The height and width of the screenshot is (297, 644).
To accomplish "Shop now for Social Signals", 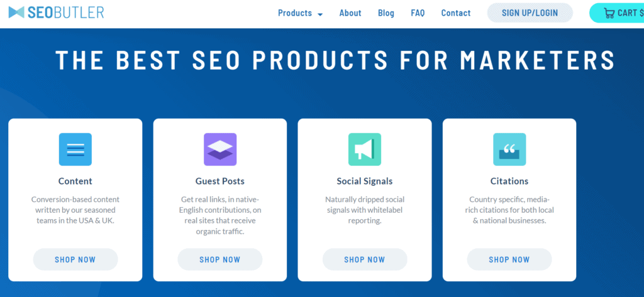I will (x=365, y=259).
